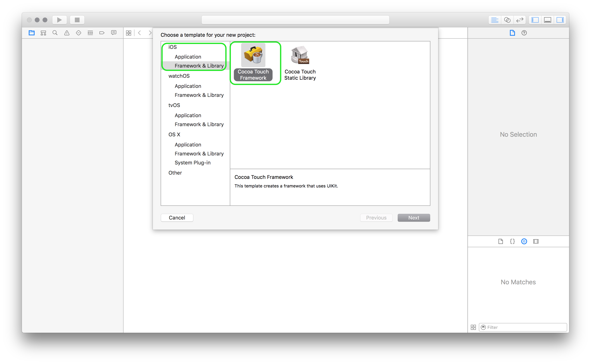The height and width of the screenshot is (364, 591).
Task: Choose the Other template category
Action: (x=175, y=173)
